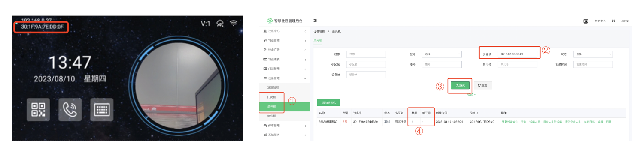The image size is (644, 156).
Task: Click the 设备号 input field
Action: (517, 54)
